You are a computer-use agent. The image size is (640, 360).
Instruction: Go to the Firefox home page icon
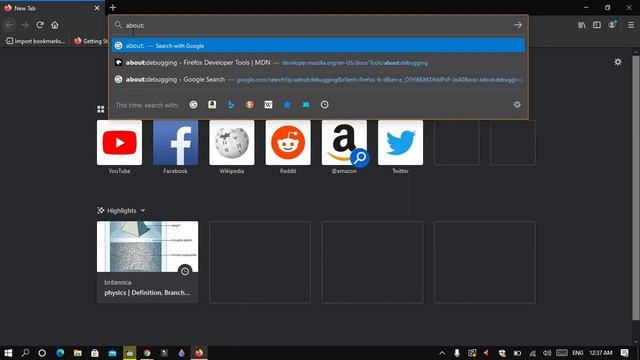(x=55, y=25)
